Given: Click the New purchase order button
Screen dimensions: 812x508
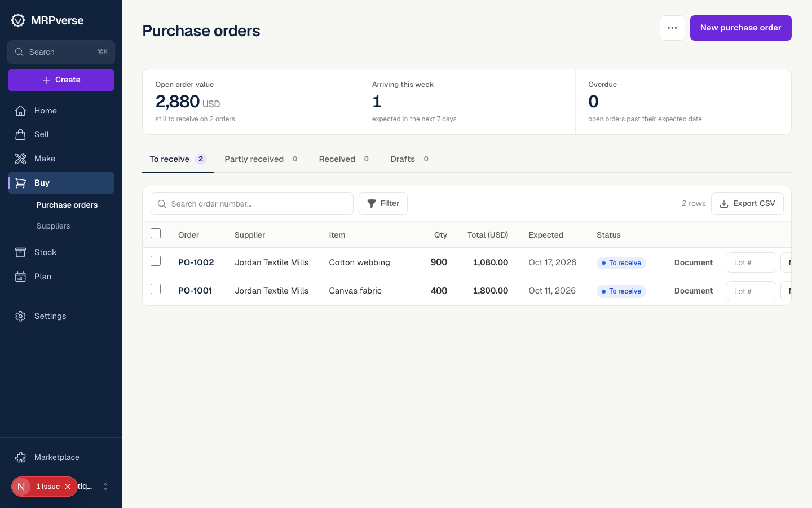Looking at the screenshot, I should [x=741, y=28].
